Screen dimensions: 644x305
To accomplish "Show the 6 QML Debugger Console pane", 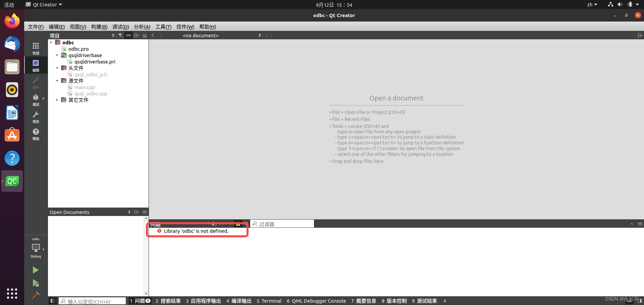I will 316,301.
